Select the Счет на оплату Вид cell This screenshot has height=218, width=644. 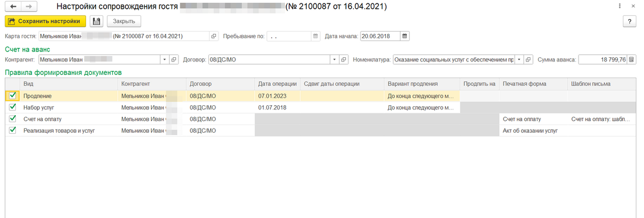[x=69, y=119]
